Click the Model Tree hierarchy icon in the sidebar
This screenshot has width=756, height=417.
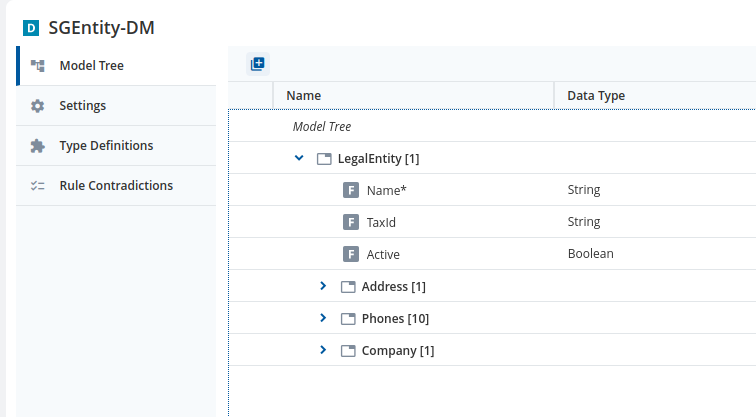click(x=38, y=66)
